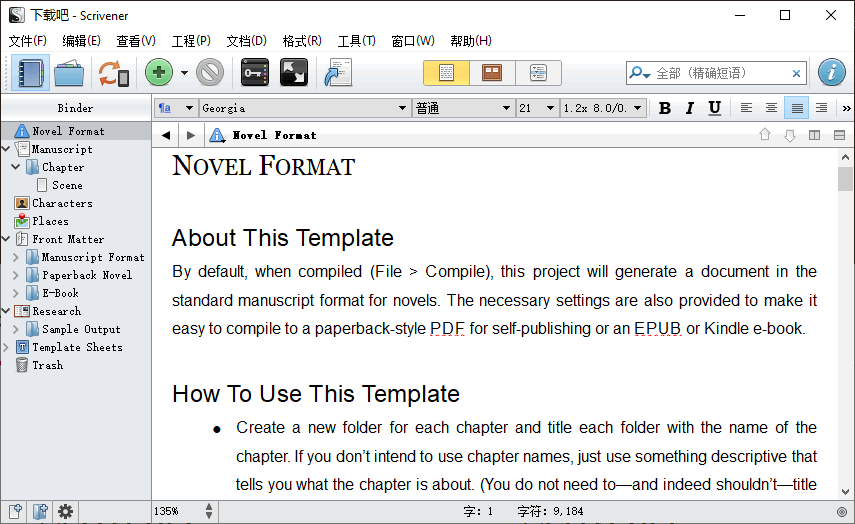Screen dimensions: 855x524
Task: Center align text
Action: [x=771, y=108]
